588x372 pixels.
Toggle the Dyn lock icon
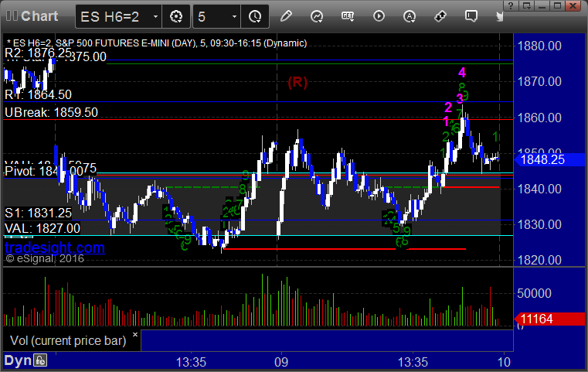tap(40, 360)
